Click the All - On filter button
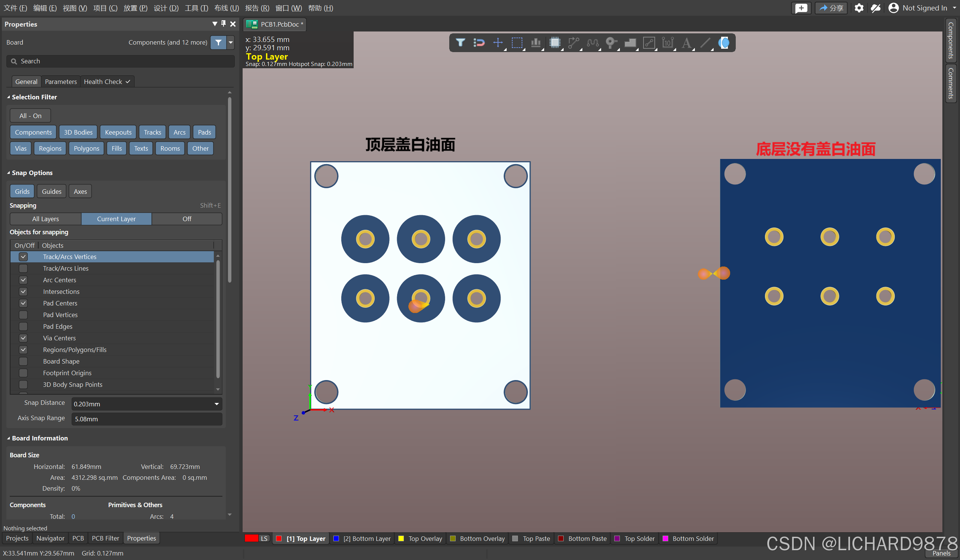The height and width of the screenshot is (560, 960). click(x=30, y=116)
